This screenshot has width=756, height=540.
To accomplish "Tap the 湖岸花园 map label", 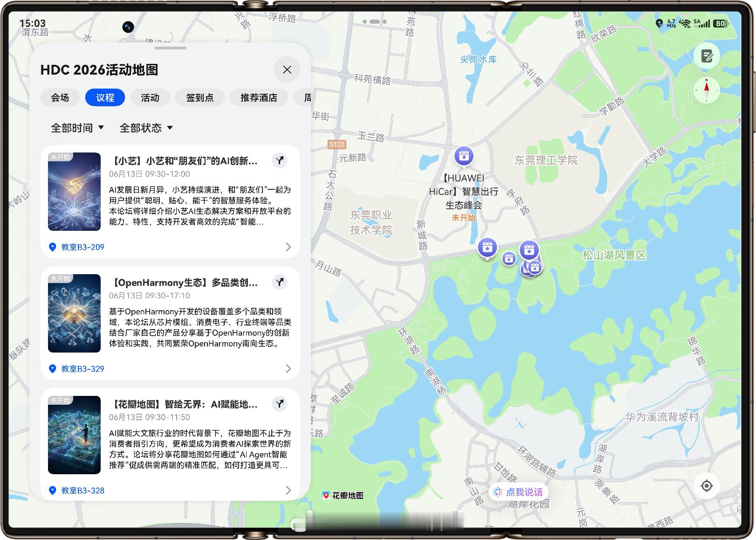I will point(528,504).
